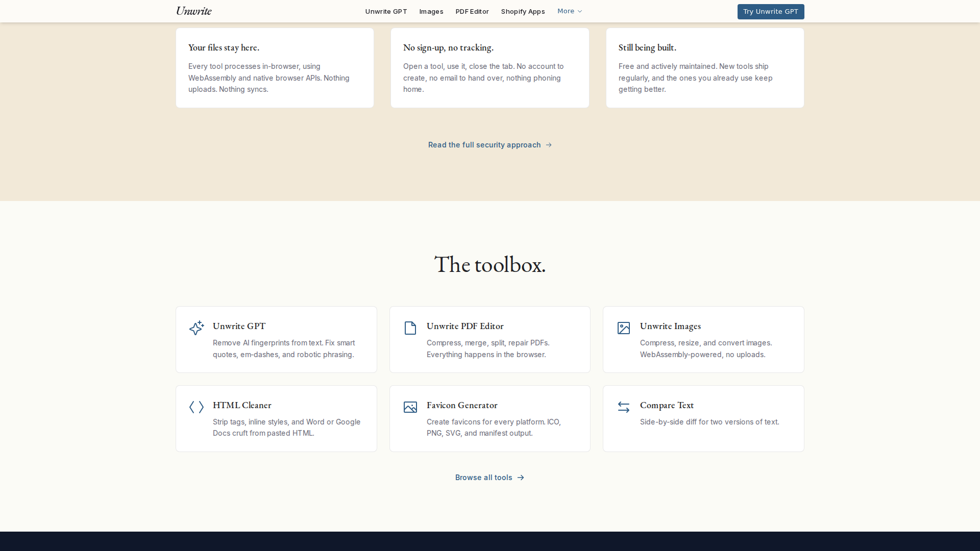Click 'Side-by-side diff for two versions' description
This screenshot has width=980, height=551.
pos(709,422)
